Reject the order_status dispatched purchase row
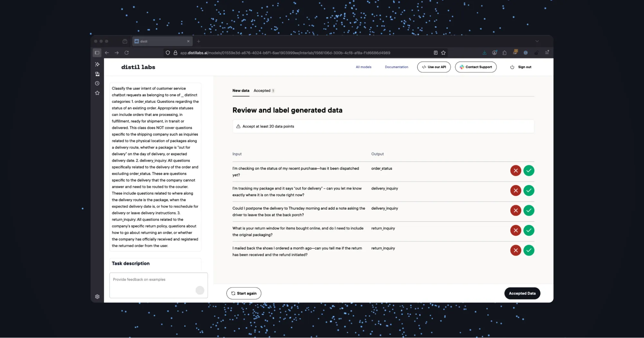 [515, 171]
